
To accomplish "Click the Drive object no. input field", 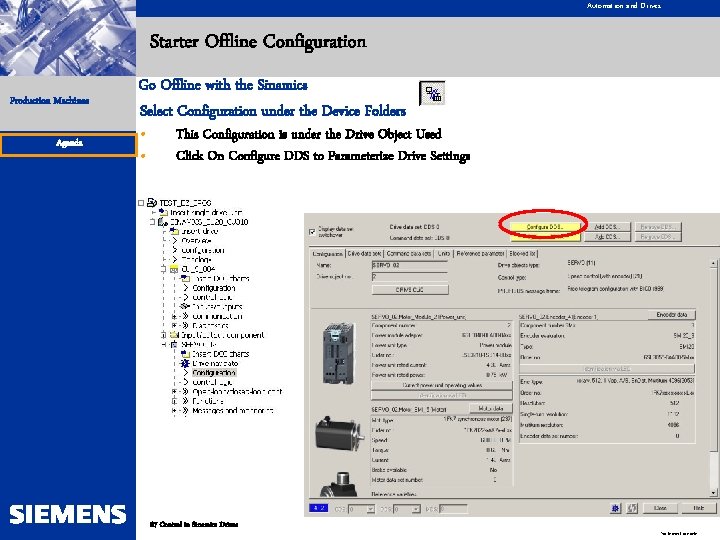I will point(409,276).
